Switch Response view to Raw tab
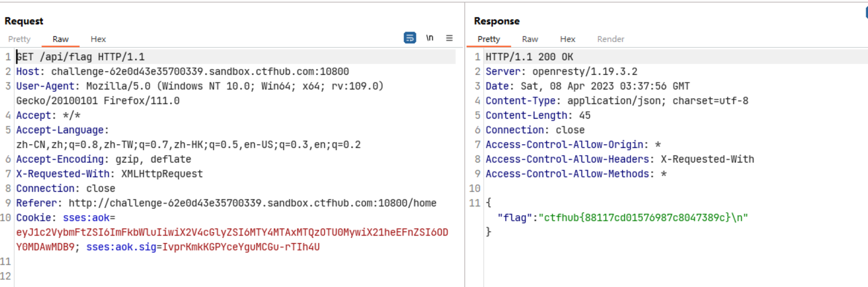Viewport: 868px width, 287px height. (530, 39)
